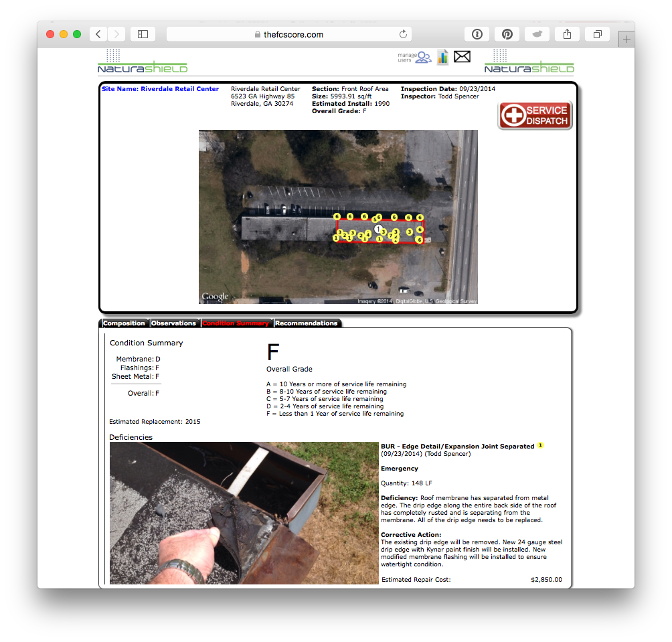This screenshot has width=672, height=642.
Task: Switch to the Observations tab
Action: pyautogui.click(x=174, y=323)
